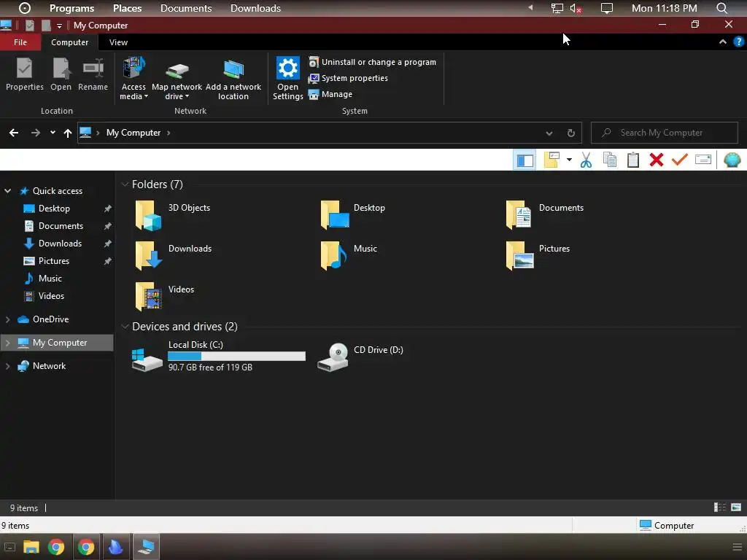747x560 pixels.
Task: Open the File Explorer taskbar icon
Action: pos(31,547)
